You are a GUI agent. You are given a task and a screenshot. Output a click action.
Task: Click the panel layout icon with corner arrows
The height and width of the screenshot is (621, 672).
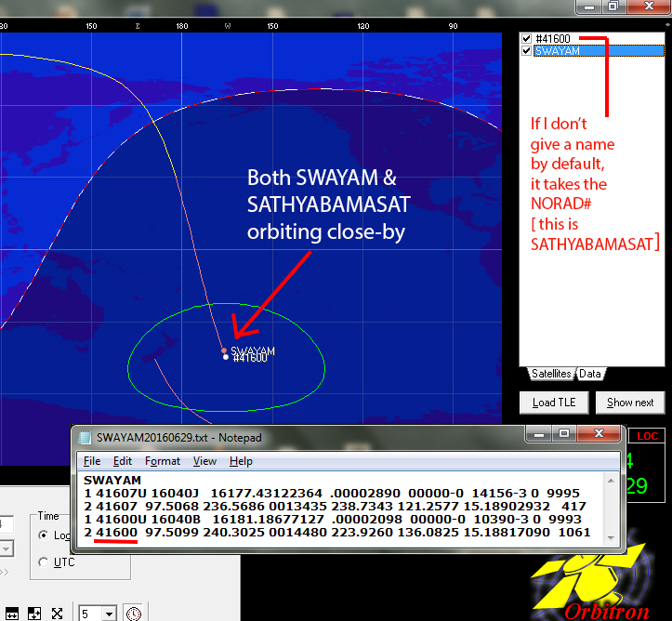click(34, 614)
